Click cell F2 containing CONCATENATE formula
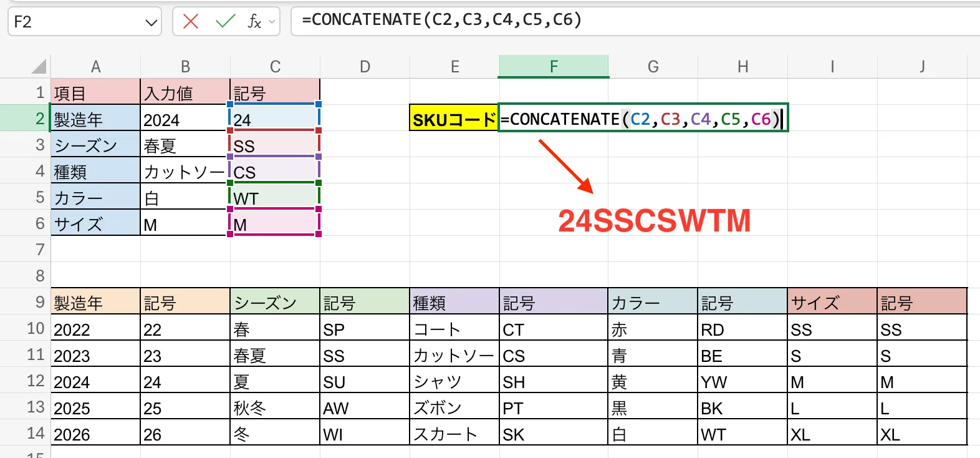 coord(642,119)
